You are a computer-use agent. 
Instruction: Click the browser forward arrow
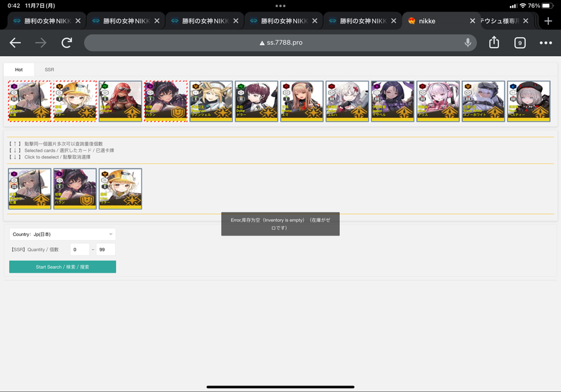pyautogui.click(x=41, y=43)
